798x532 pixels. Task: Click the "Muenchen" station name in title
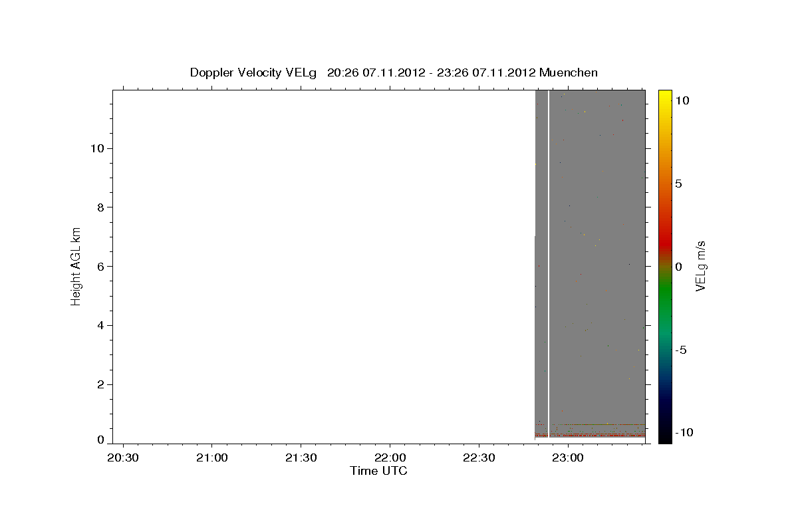569,72
